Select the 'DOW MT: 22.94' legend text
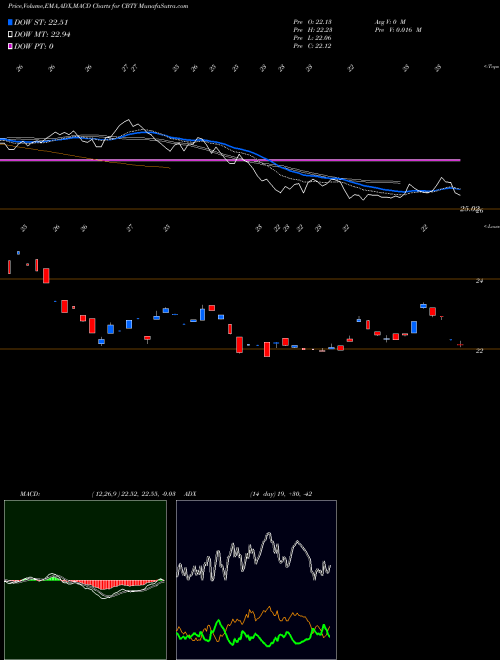This screenshot has width=500, height=660. click(x=42, y=35)
